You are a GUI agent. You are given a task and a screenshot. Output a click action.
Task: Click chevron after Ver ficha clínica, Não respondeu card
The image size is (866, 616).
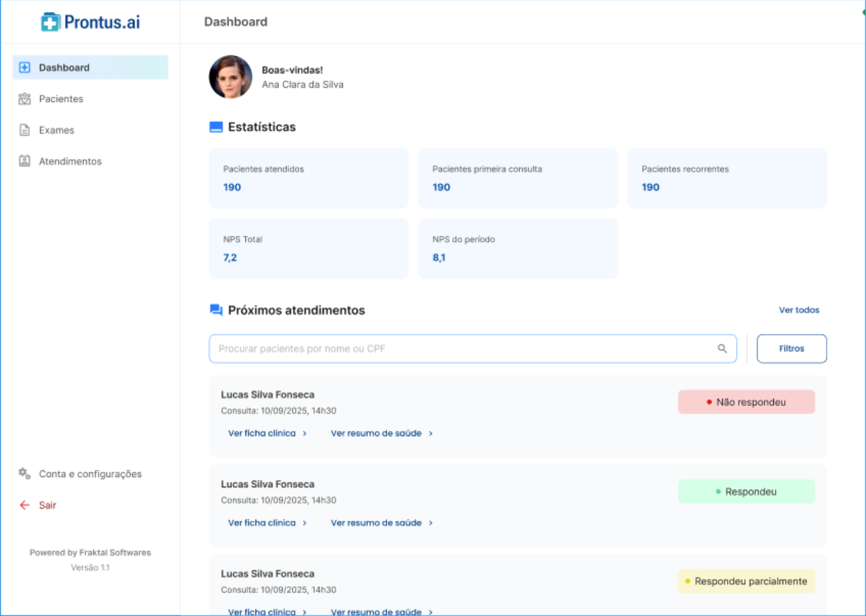point(304,433)
